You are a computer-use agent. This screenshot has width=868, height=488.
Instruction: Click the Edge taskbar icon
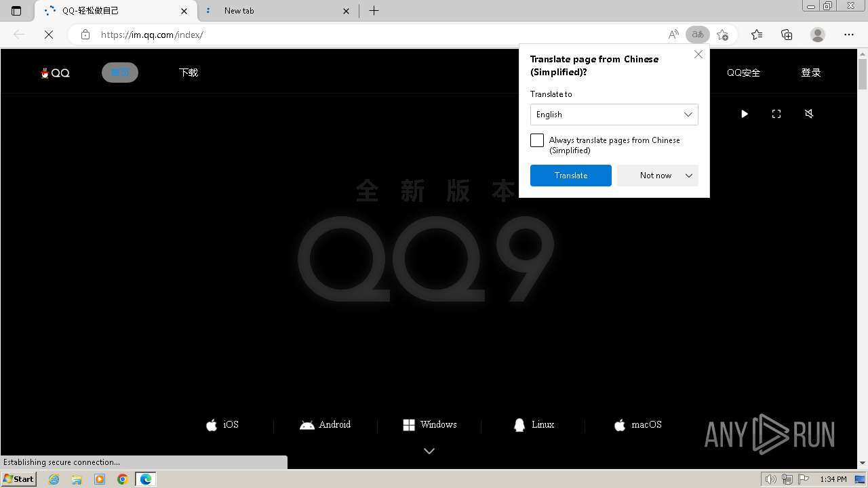click(x=146, y=479)
